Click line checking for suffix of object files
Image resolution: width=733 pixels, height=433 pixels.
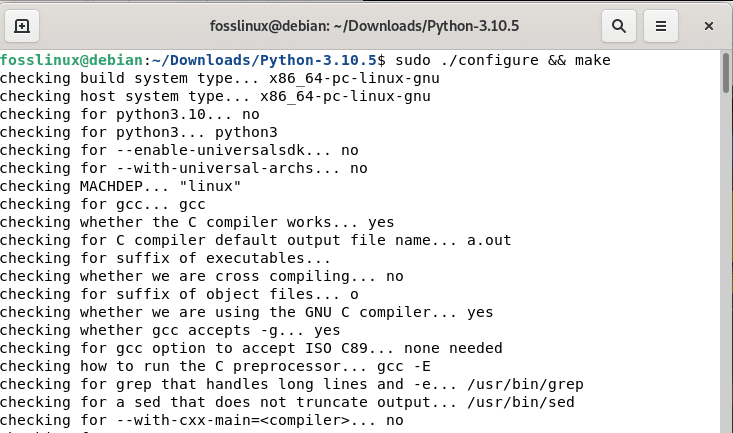pyautogui.click(x=179, y=294)
